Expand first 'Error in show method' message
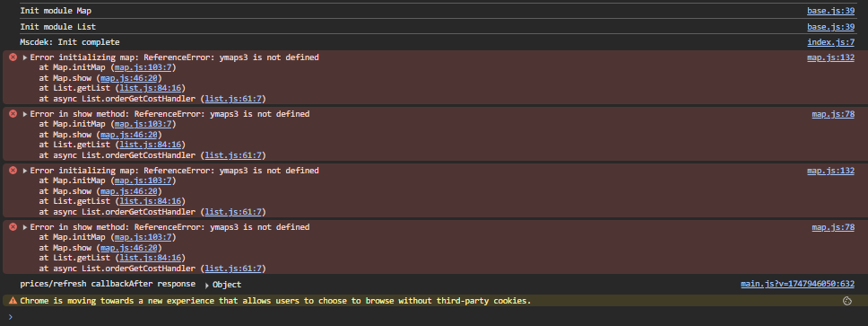868x326 pixels. click(25, 114)
